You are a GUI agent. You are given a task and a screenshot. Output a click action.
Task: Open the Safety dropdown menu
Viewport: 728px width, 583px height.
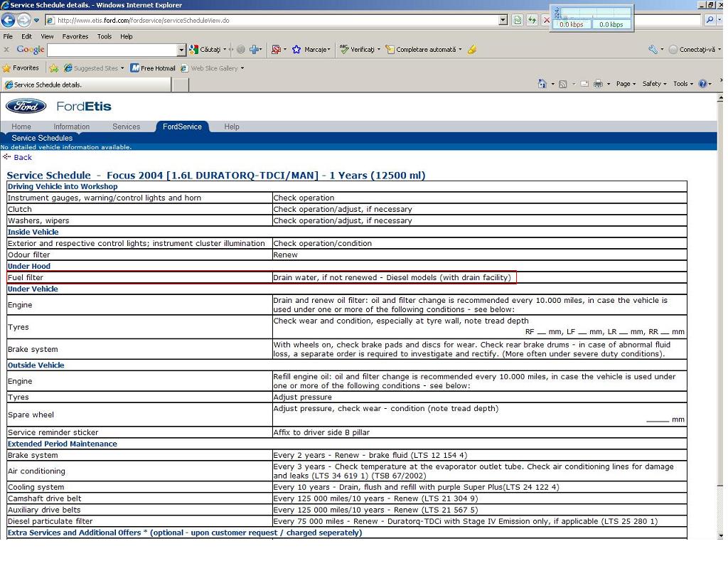pyautogui.click(x=654, y=84)
